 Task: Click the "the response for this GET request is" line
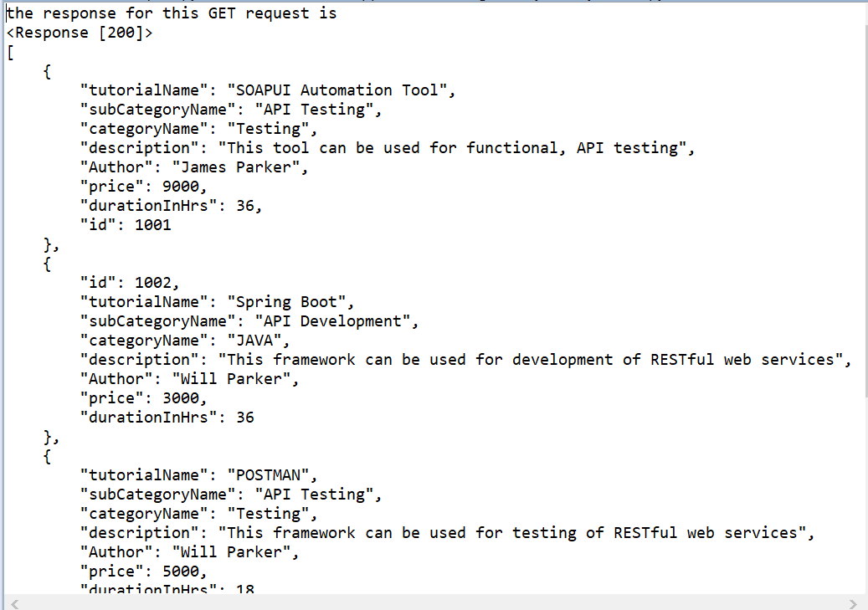(172, 13)
